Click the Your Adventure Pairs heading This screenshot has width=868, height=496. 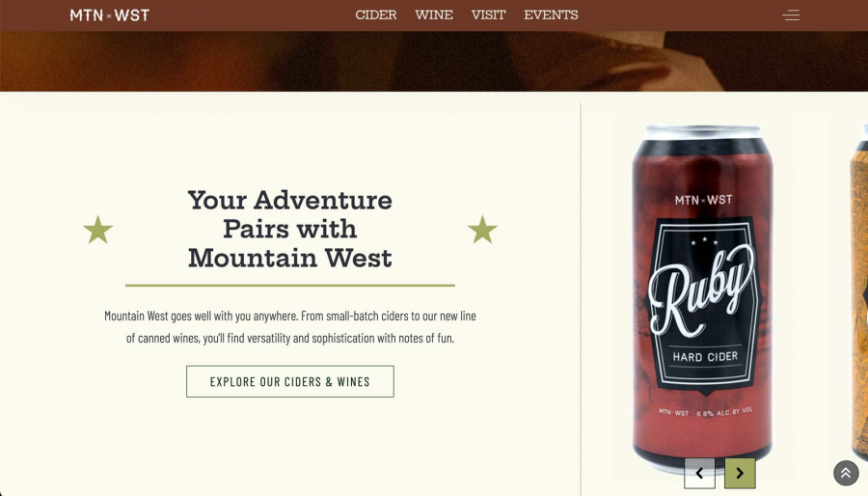[x=290, y=229]
